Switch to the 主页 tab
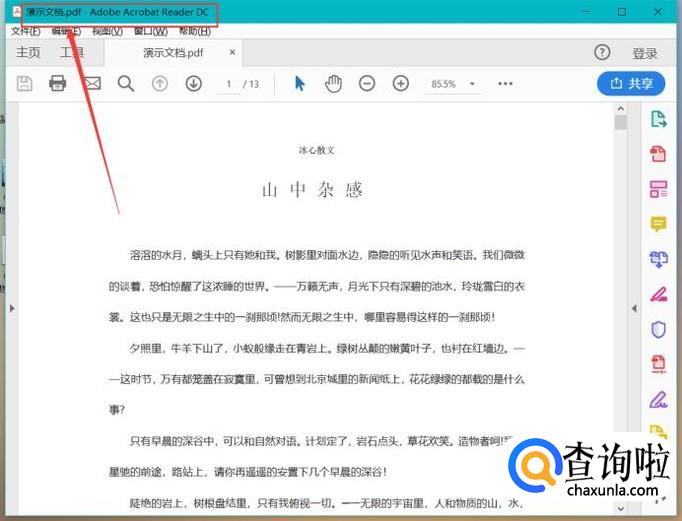682x521 pixels. (x=28, y=52)
